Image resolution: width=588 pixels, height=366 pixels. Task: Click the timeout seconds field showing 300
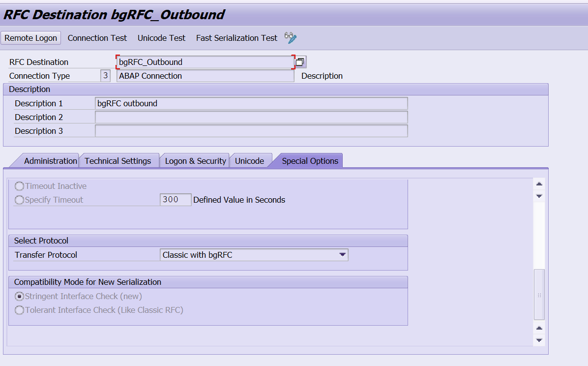[175, 199]
